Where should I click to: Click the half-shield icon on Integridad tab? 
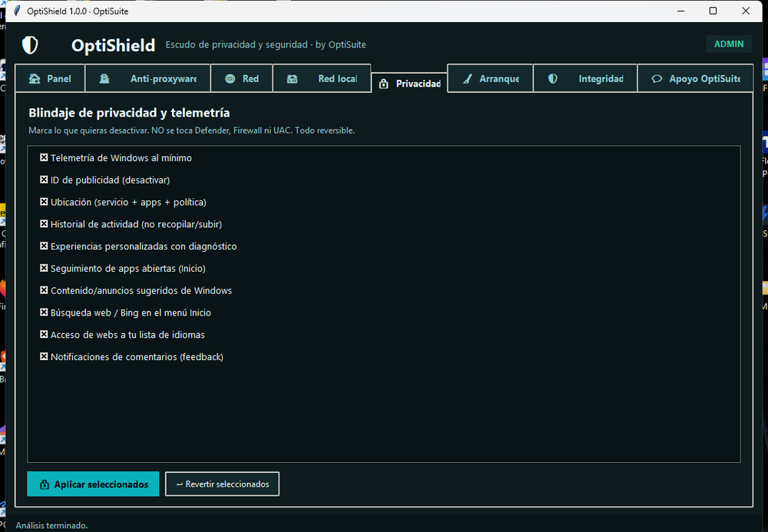552,78
